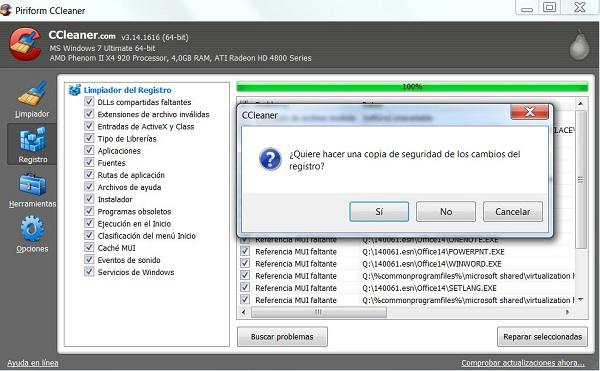Click the title bar app icon
The image size is (600, 371).
coord(5,9)
